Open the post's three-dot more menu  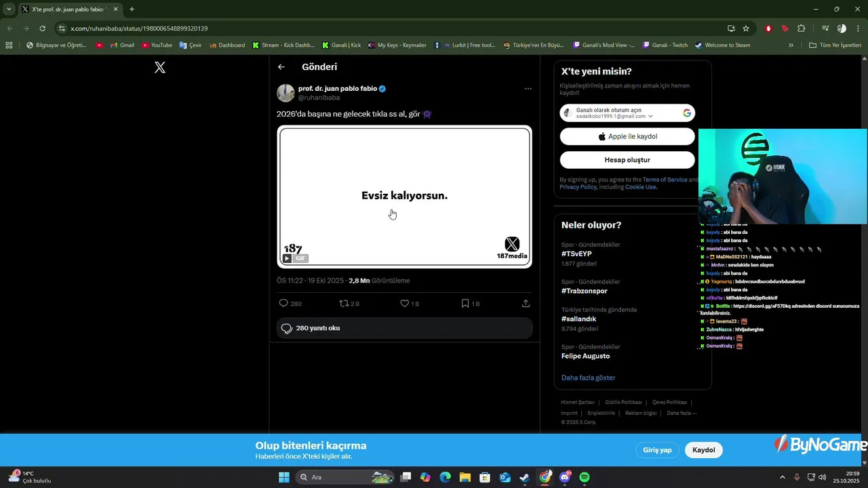(x=528, y=89)
